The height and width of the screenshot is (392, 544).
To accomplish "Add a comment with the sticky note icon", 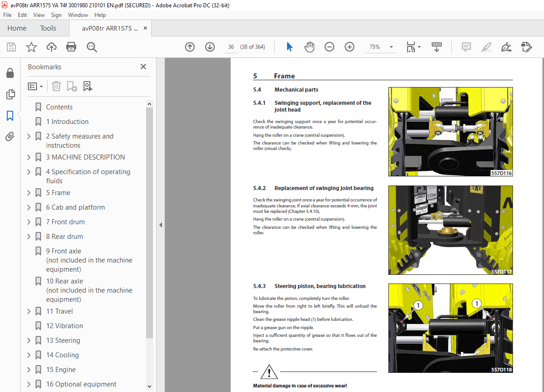I will (x=466, y=47).
